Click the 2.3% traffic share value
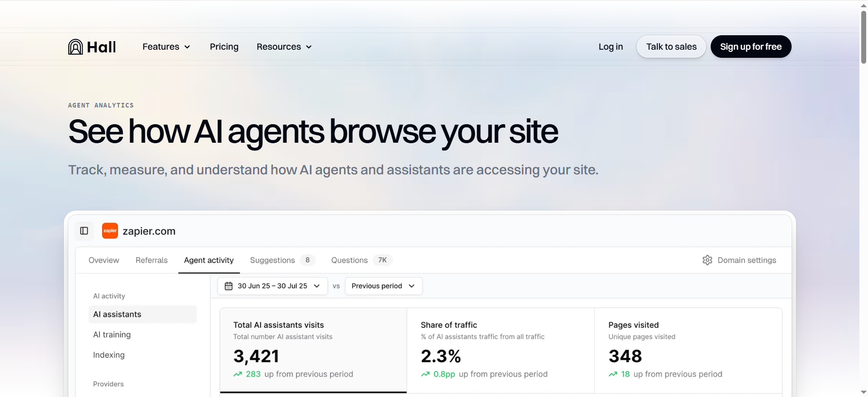 point(441,356)
